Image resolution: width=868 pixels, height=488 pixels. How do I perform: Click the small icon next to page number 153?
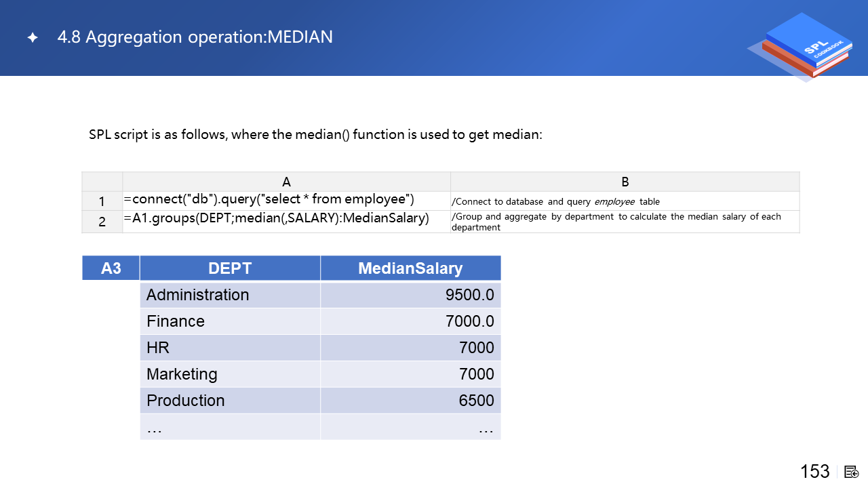852,472
